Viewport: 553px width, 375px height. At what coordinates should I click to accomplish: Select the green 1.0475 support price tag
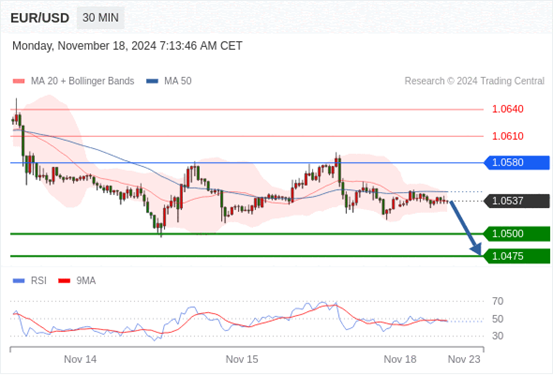point(517,256)
